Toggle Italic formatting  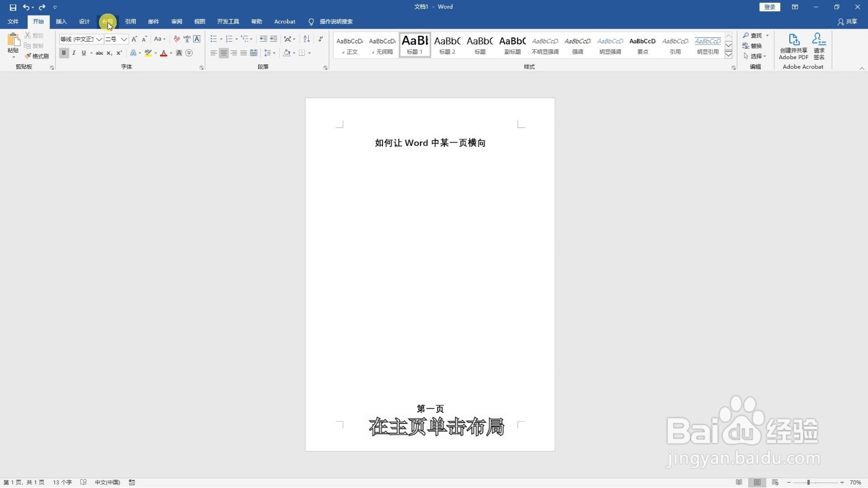pos(74,53)
